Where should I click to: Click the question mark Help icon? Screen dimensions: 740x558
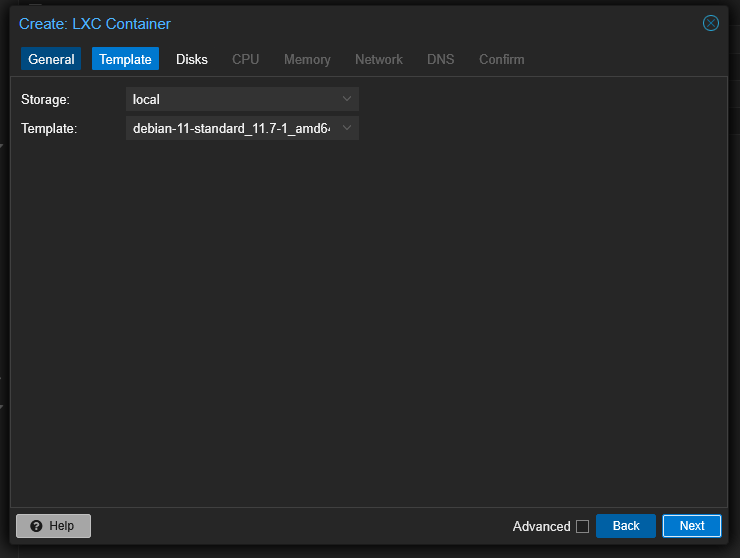point(36,526)
